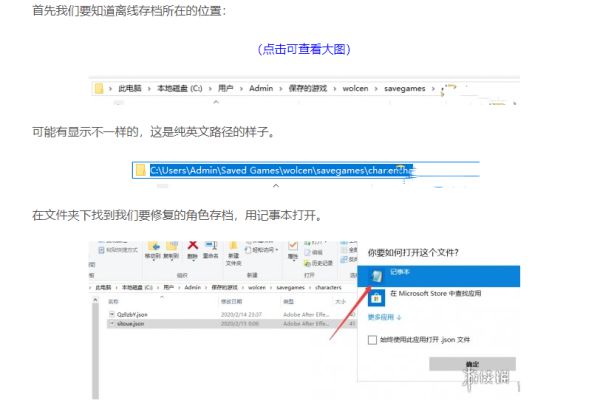Click the red X delete icon in ribbon

click(193, 245)
